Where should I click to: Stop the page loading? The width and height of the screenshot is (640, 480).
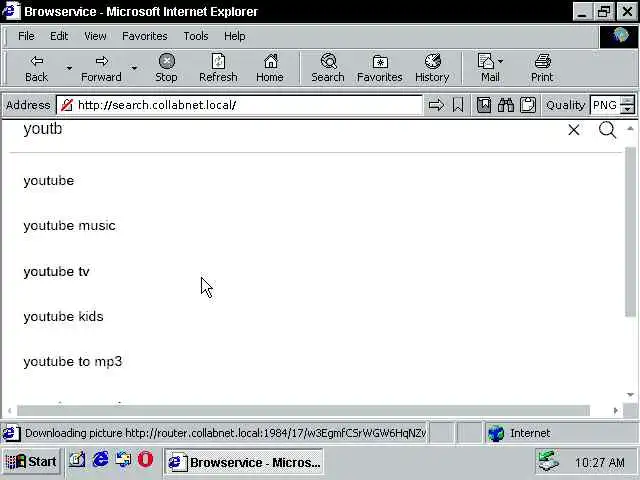click(166, 68)
